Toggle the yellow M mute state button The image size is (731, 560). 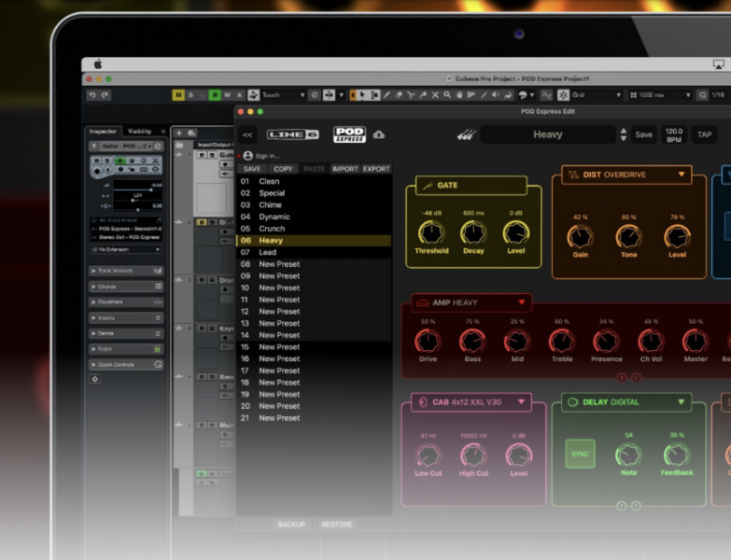[x=177, y=95]
